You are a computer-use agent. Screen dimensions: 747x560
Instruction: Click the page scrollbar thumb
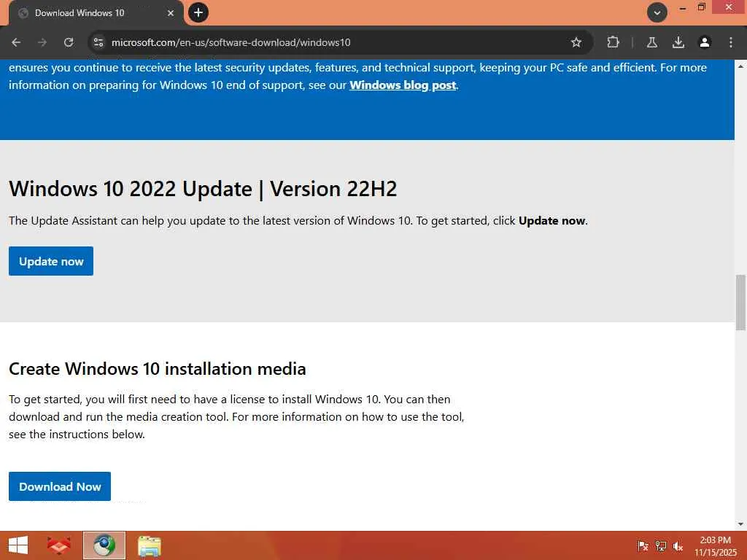(740, 302)
